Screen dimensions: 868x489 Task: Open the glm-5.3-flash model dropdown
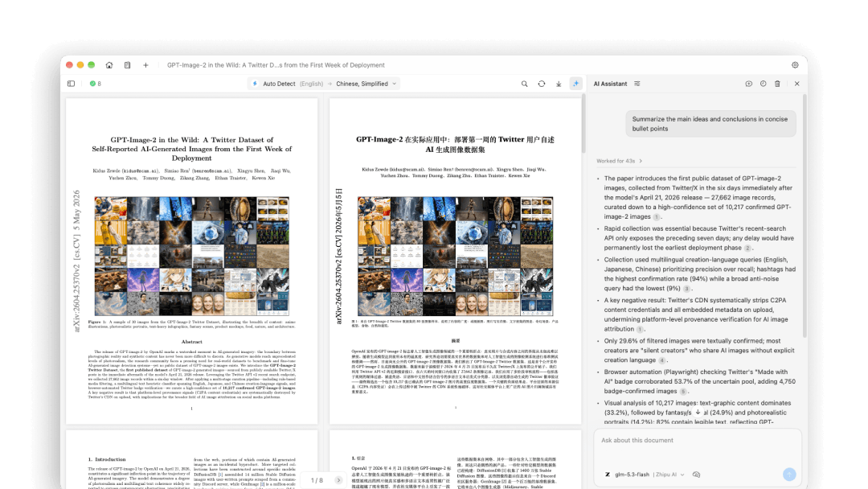[x=645, y=475]
